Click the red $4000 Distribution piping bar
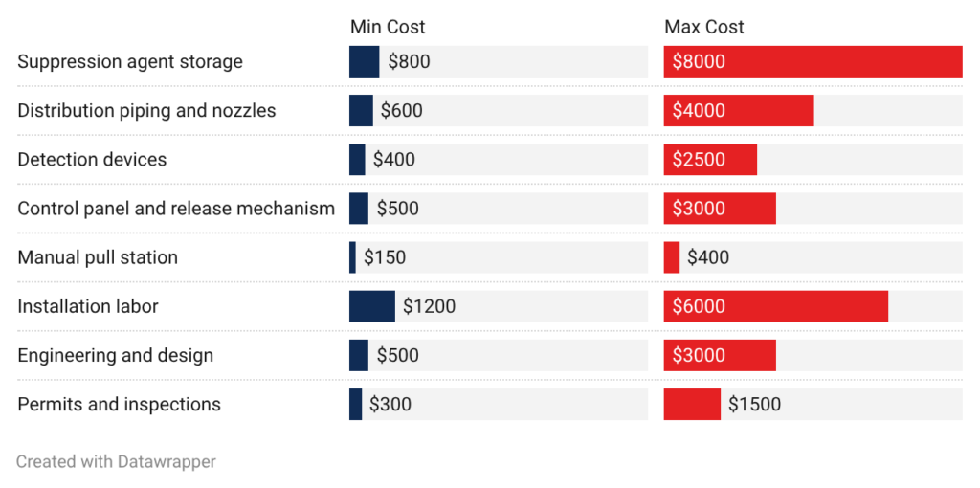The width and height of the screenshot is (980, 488). click(x=739, y=110)
